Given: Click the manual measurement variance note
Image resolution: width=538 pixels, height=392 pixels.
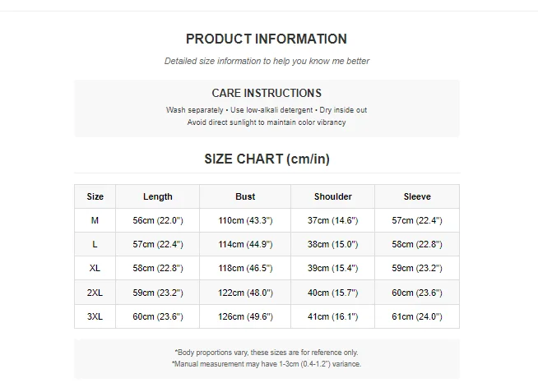Looking at the screenshot, I should pos(267,363).
